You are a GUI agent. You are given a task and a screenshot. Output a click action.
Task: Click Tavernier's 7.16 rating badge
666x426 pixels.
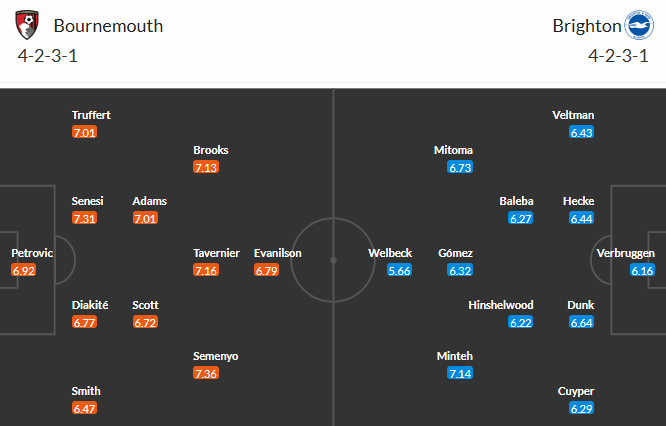(207, 270)
